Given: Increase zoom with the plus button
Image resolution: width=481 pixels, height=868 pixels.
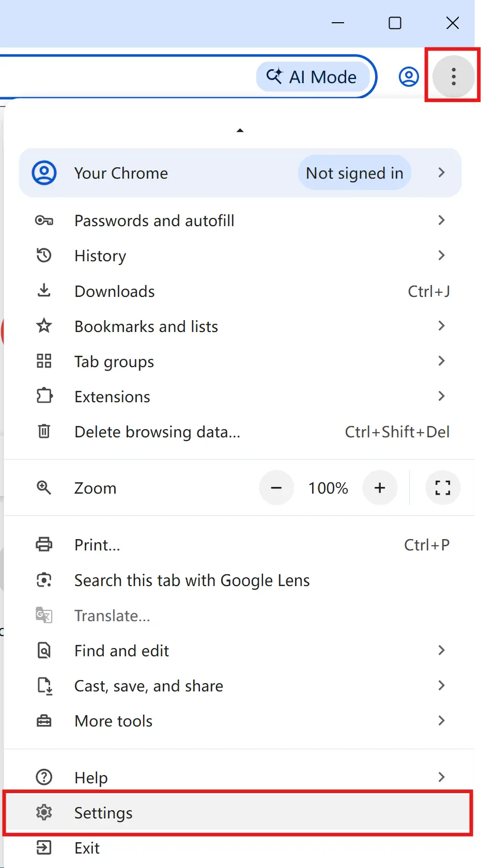Looking at the screenshot, I should [380, 487].
